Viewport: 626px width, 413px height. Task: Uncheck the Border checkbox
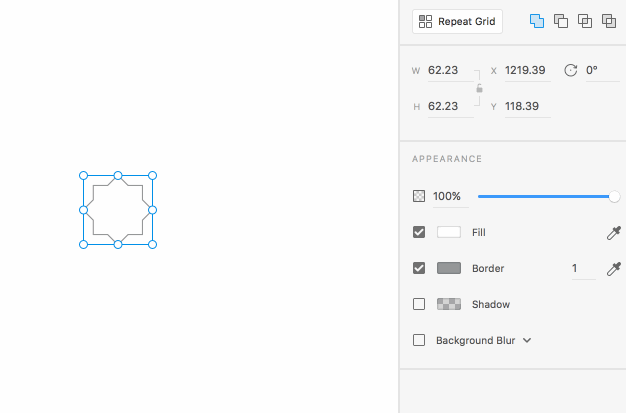pyautogui.click(x=419, y=268)
